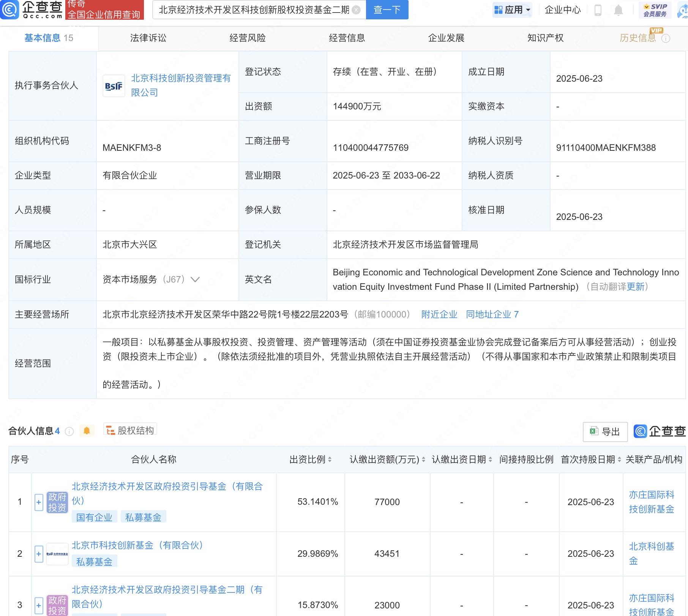Screen dimensions: 688x616
Task: Select organization code MAENKFM3-8
Action: (x=132, y=148)
